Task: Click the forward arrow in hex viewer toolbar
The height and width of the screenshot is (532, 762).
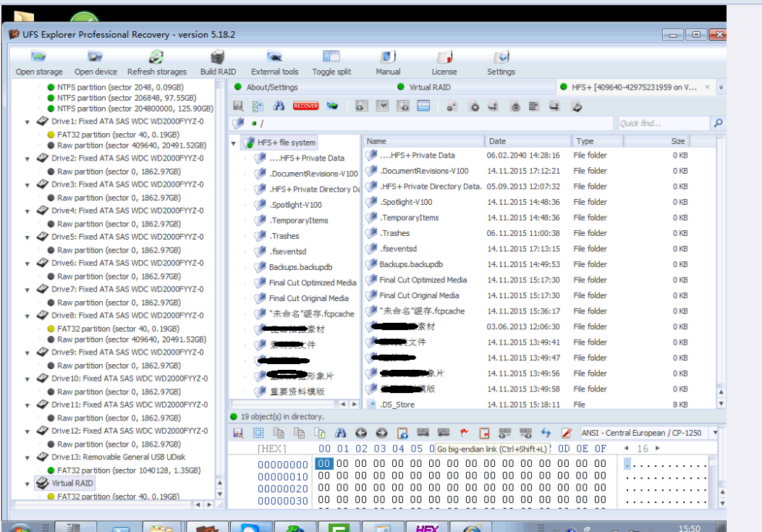Action: point(381,433)
